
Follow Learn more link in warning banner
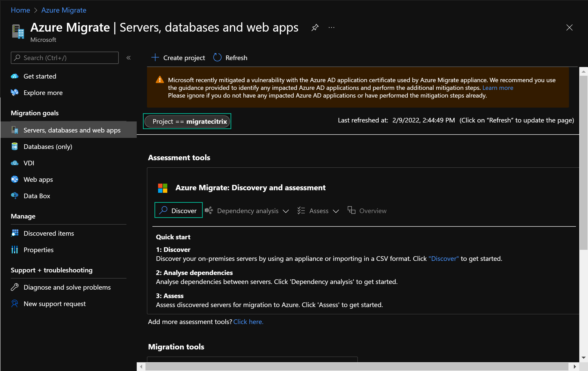pos(498,88)
